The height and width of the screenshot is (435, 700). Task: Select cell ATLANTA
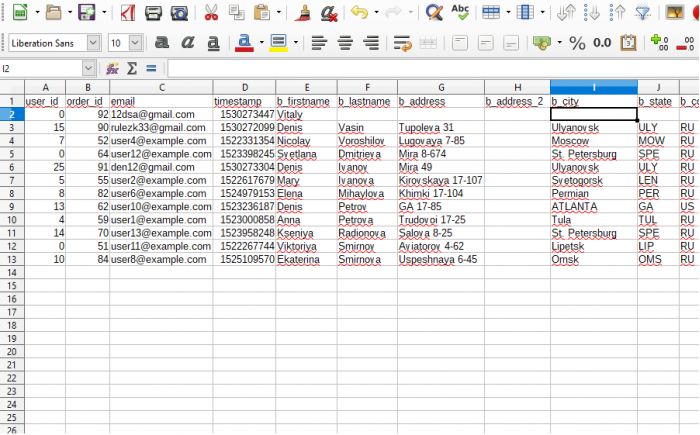(594, 207)
